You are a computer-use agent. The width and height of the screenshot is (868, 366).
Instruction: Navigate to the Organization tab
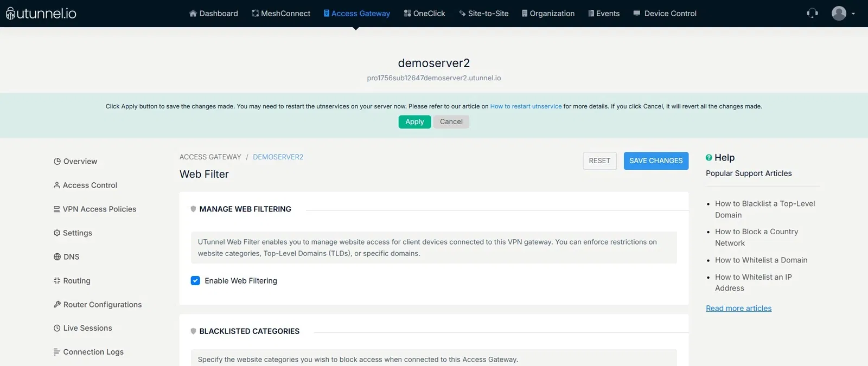pyautogui.click(x=548, y=14)
